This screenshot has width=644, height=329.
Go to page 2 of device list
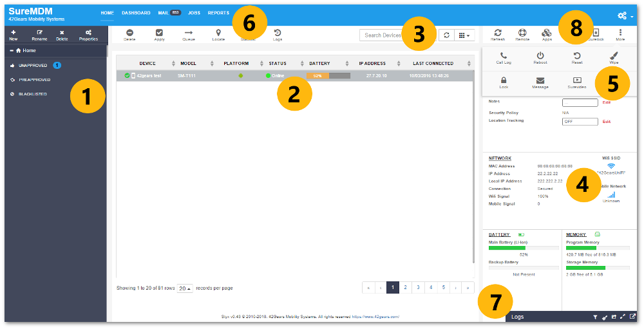[405, 288]
